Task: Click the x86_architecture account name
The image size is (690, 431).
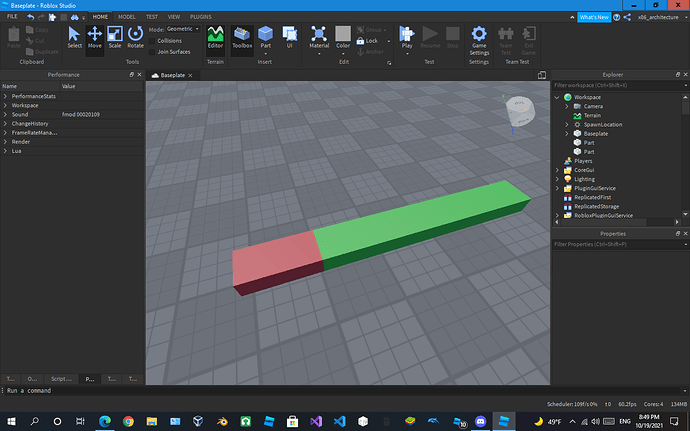Action: pos(658,17)
